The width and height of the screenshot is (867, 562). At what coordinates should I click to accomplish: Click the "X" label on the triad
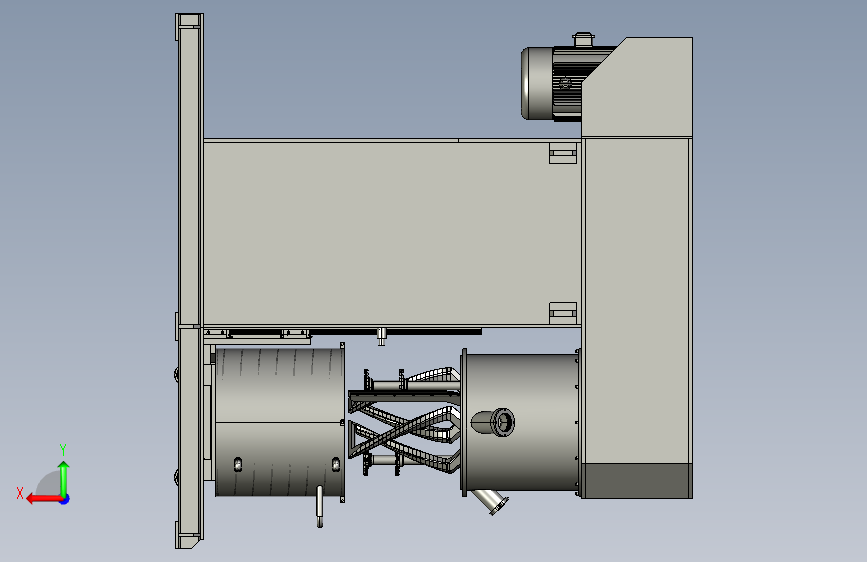coord(20,493)
